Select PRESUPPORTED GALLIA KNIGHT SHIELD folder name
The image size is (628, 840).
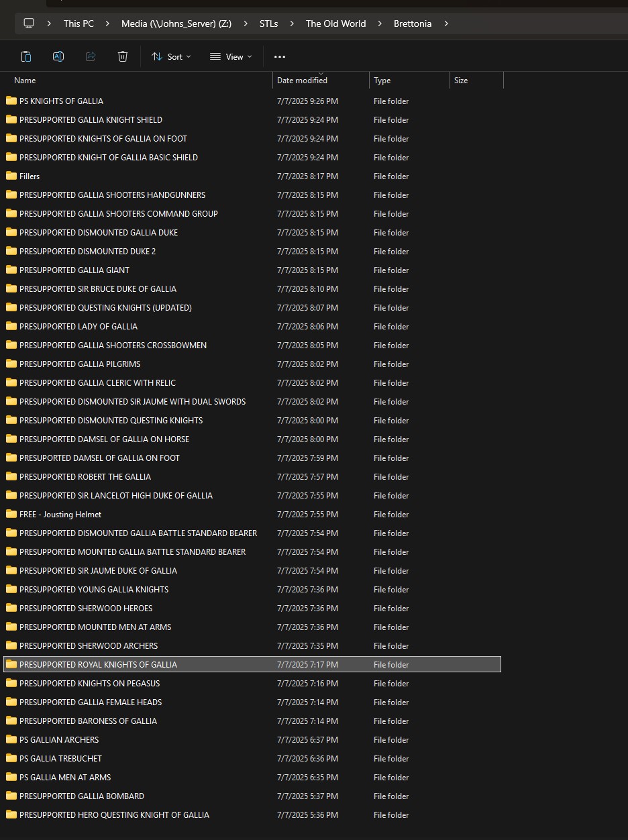pyautogui.click(x=91, y=119)
